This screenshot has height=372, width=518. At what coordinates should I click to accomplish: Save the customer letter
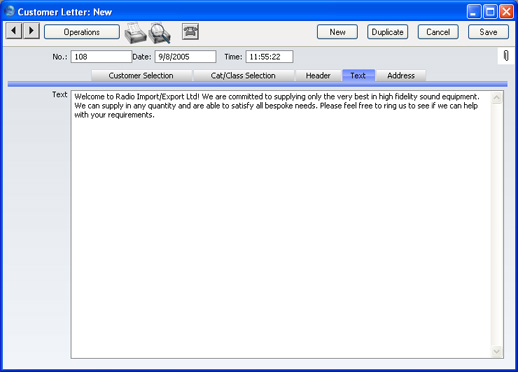(488, 32)
